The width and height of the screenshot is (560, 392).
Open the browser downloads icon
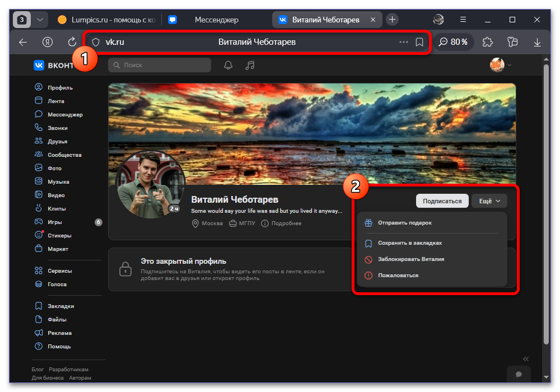pos(537,43)
